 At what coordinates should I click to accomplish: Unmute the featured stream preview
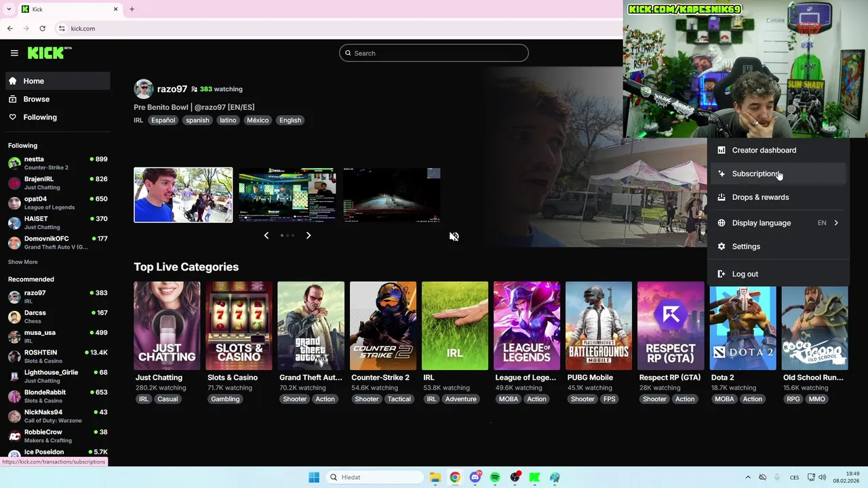click(x=454, y=237)
